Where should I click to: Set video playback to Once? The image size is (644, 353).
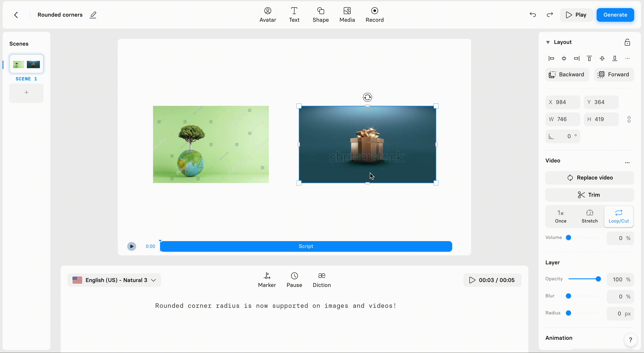click(x=561, y=216)
